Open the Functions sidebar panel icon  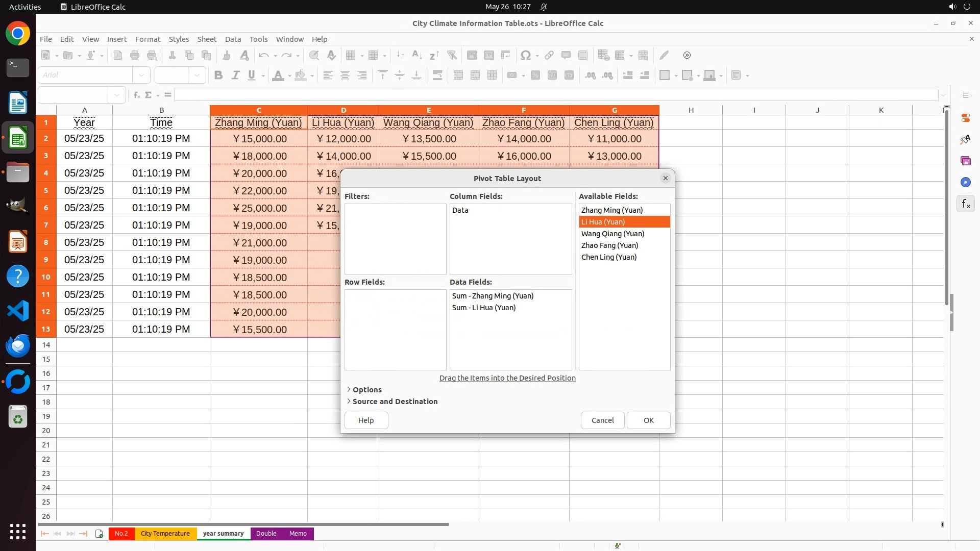tap(966, 204)
